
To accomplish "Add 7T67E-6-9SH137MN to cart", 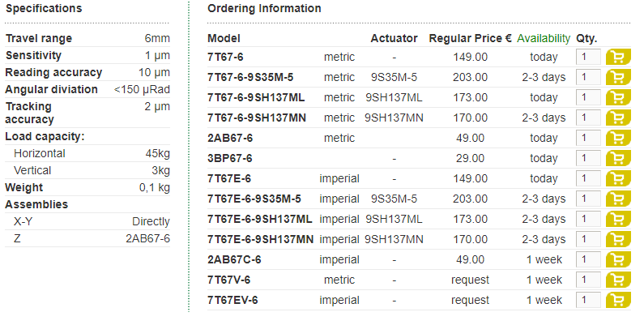I will (618, 239).
